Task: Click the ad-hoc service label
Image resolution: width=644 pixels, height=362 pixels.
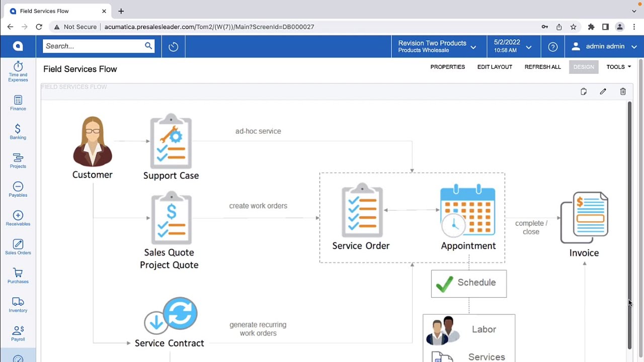Action: (x=258, y=131)
